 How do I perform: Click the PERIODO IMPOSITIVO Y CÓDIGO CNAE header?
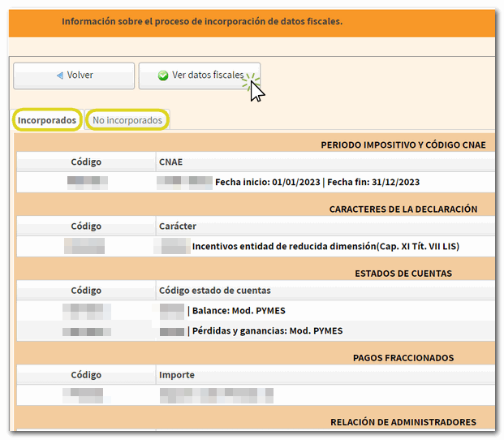[x=403, y=145]
